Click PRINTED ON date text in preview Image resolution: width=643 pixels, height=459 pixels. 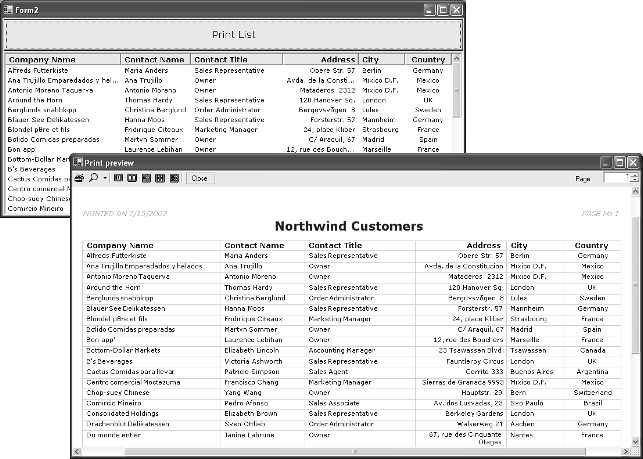[x=125, y=213]
